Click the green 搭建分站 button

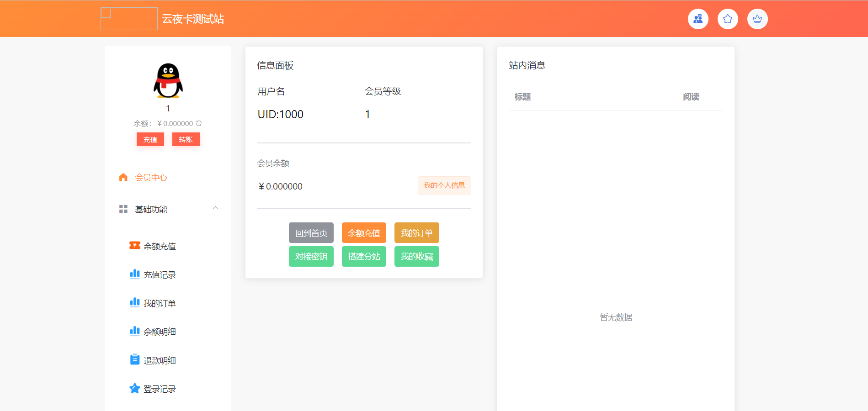click(364, 256)
